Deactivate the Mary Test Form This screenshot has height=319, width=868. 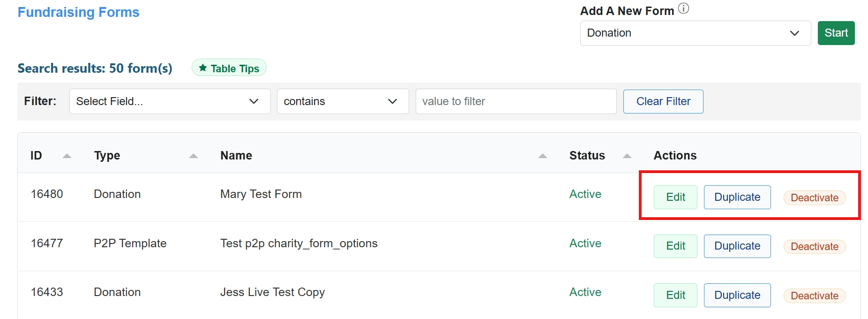[815, 198]
